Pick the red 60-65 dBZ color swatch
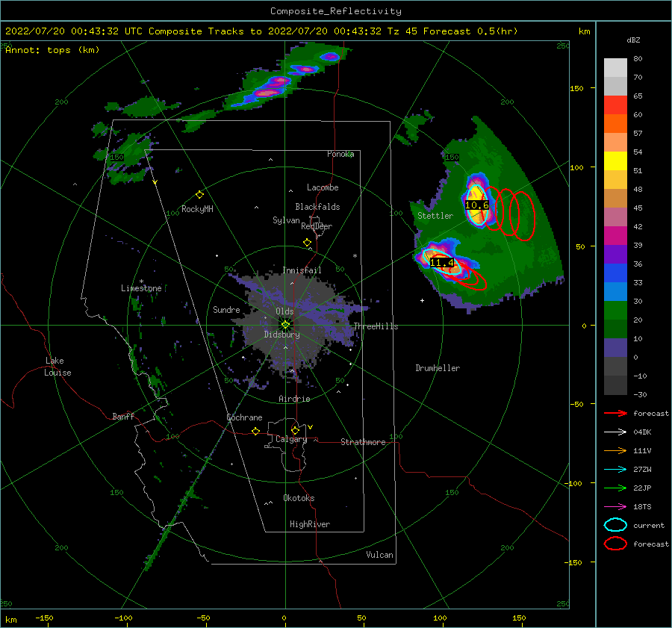672x628 pixels. [615, 105]
